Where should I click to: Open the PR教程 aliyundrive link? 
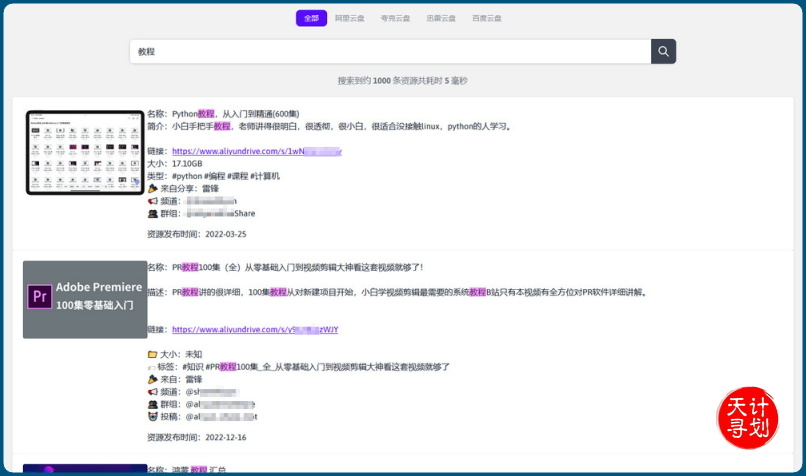point(255,329)
